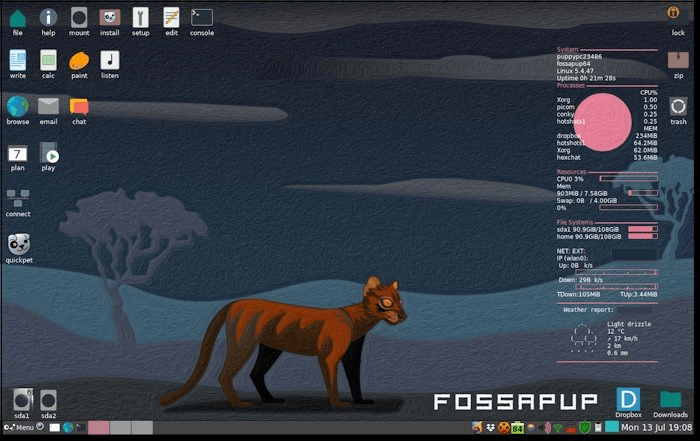Click the 'puppypc23486' hostname text

point(579,57)
